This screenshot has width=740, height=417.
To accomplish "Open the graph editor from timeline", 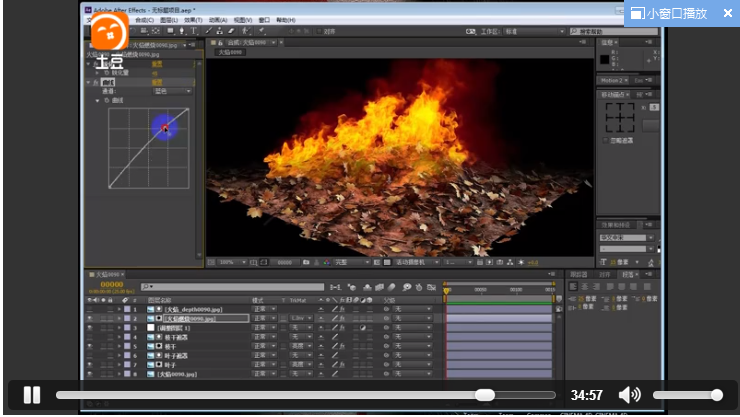I will pyautogui.click(x=431, y=287).
